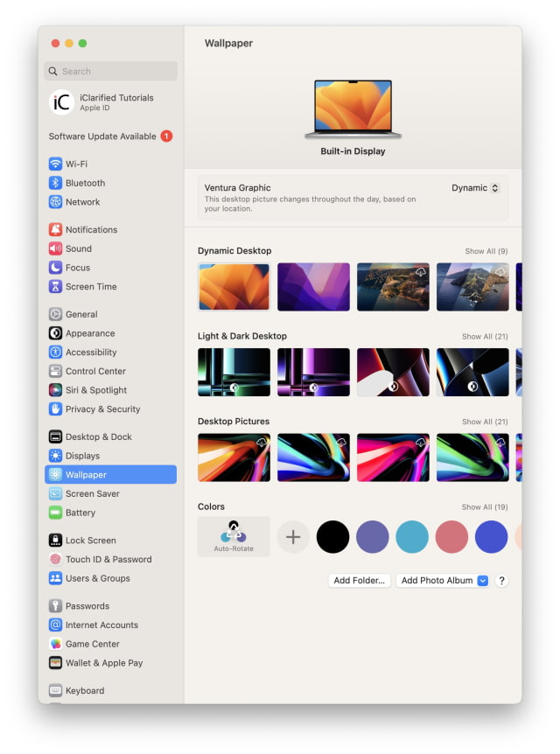The image size is (560, 754).
Task: Click the Add Folder button
Action: coord(359,581)
